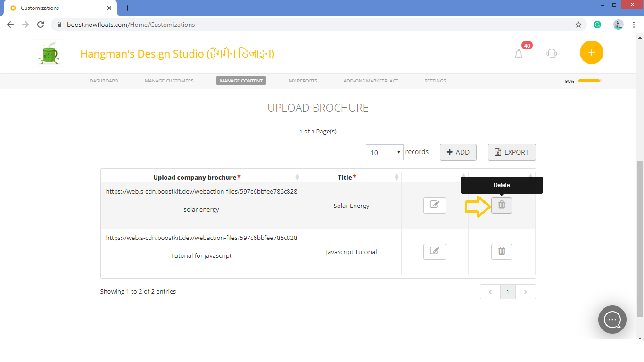This screenshot has height=362, width=644.
Task: Click the EXPORT button
Action: point(512,152)
